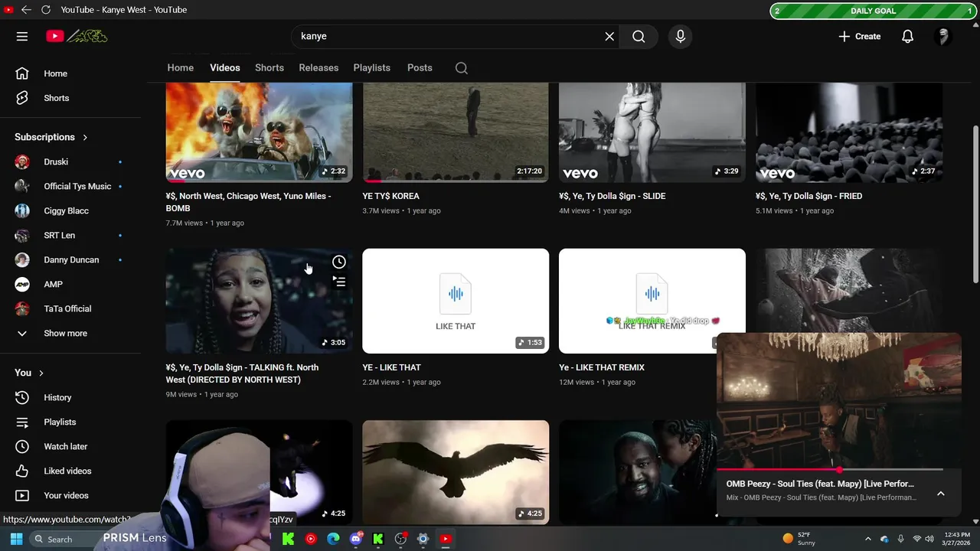The width and height of the screenshot is (980, 551).
Task: Open the notifications bell
Action: coord(907,36)
